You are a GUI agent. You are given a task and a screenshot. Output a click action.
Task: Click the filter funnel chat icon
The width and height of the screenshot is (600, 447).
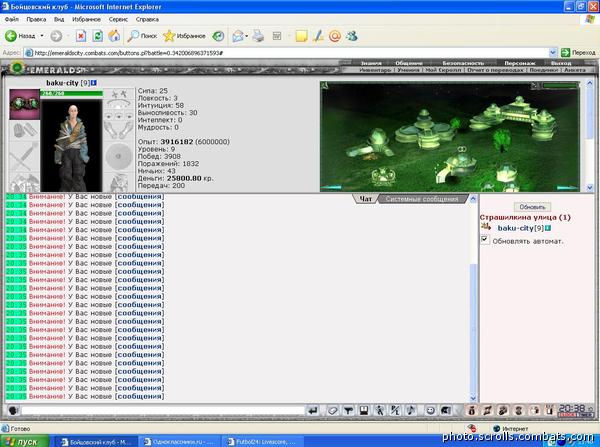coord(348,411)
